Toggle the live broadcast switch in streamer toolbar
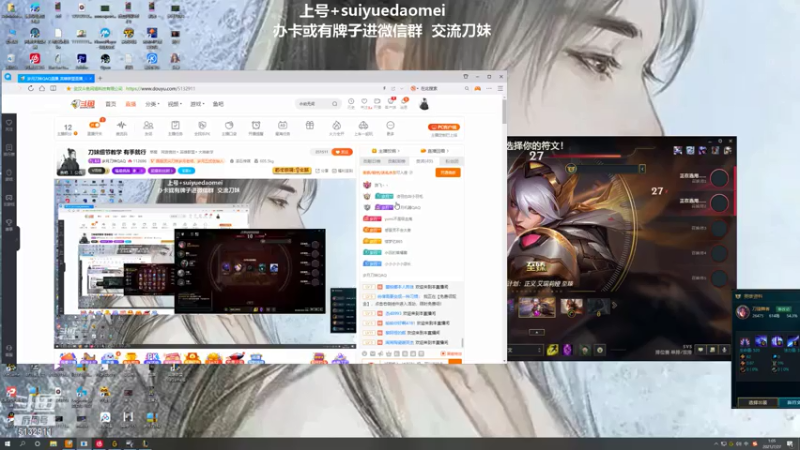 click(94, 125)
